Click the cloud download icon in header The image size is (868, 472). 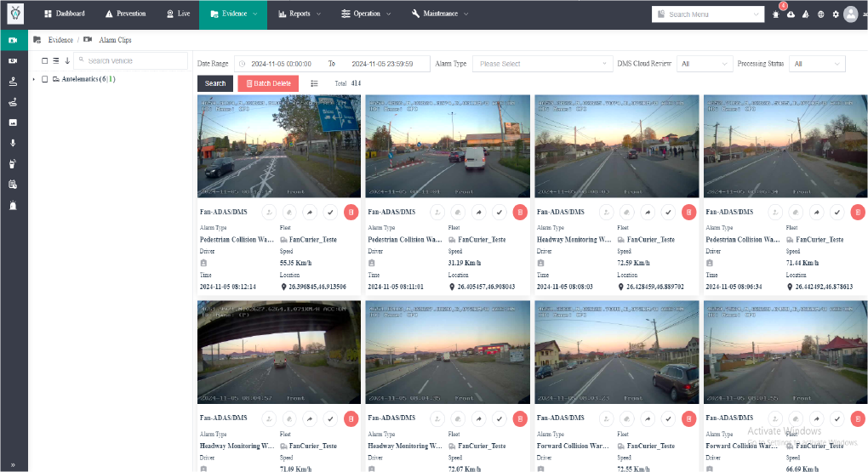pos(791,14)
